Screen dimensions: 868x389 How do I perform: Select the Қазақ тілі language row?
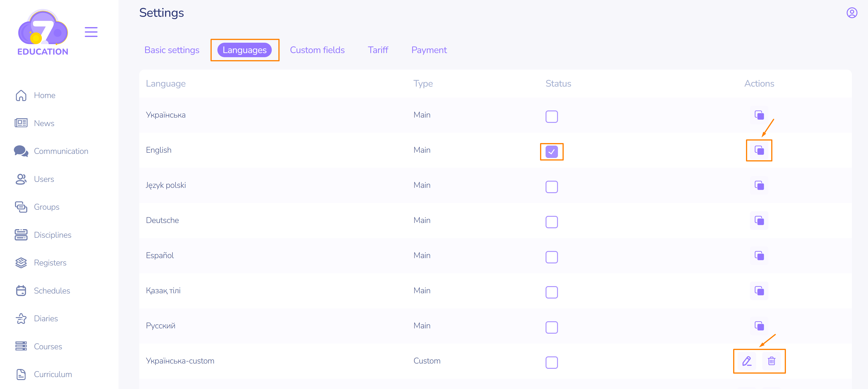point(163,290)
